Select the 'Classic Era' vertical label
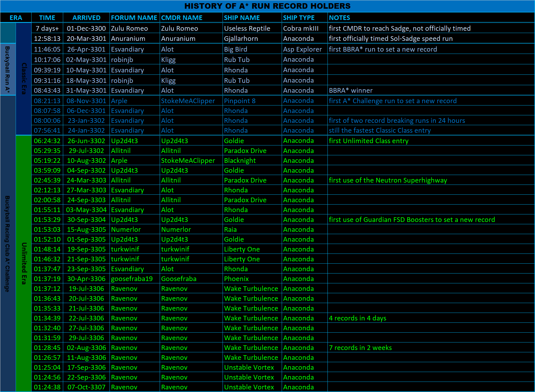Viewport: 535px width, 392px height. tap(24, 79)
